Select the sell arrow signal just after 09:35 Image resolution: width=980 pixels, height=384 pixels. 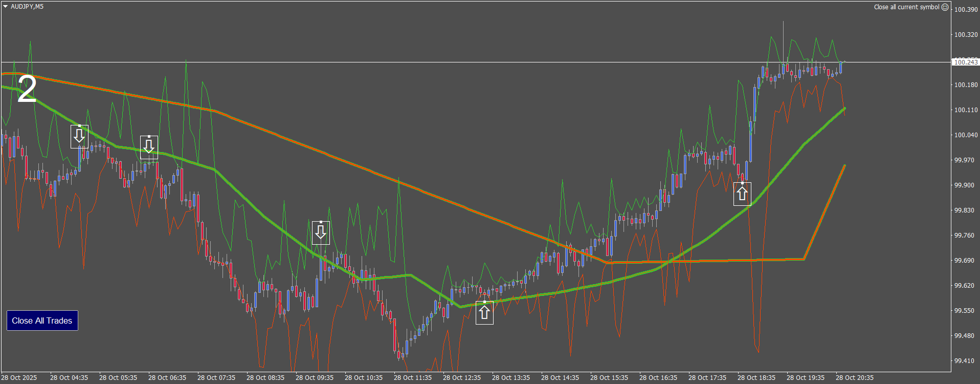pos(321,232)
